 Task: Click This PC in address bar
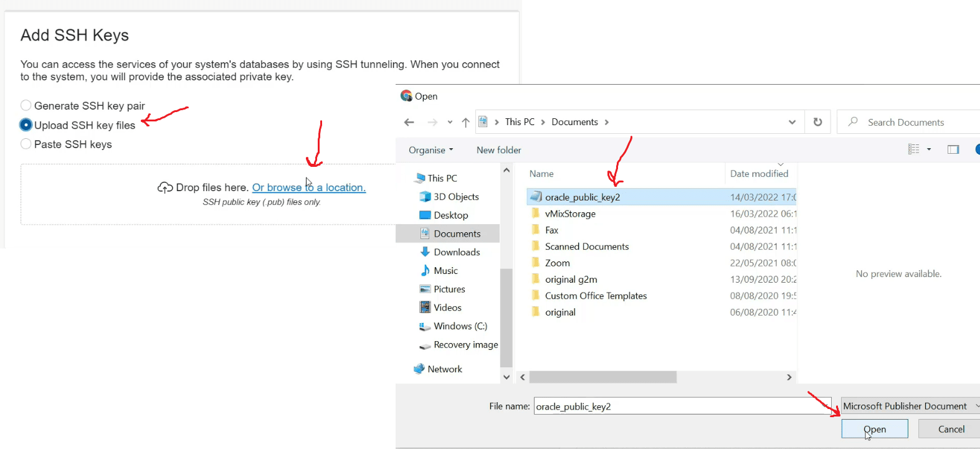point(520,122)
